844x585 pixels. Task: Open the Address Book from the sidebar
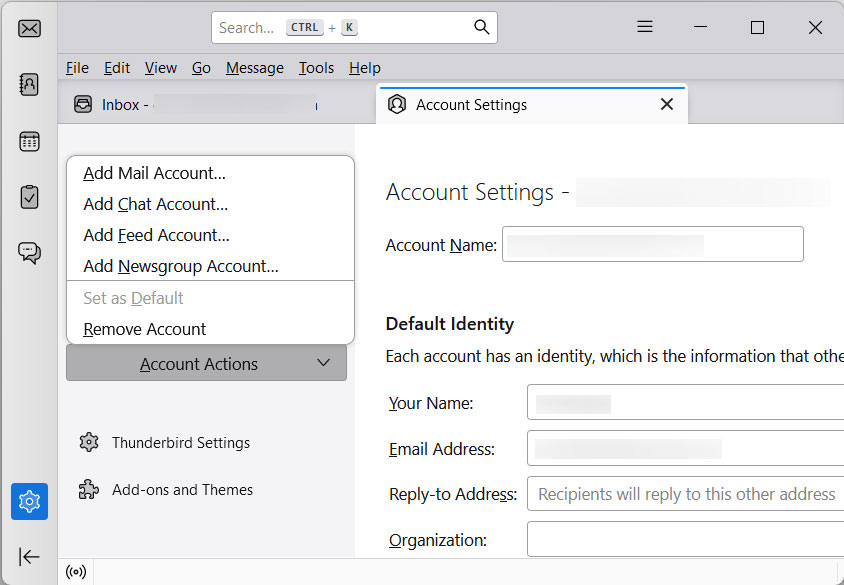(x=29, y=83)
